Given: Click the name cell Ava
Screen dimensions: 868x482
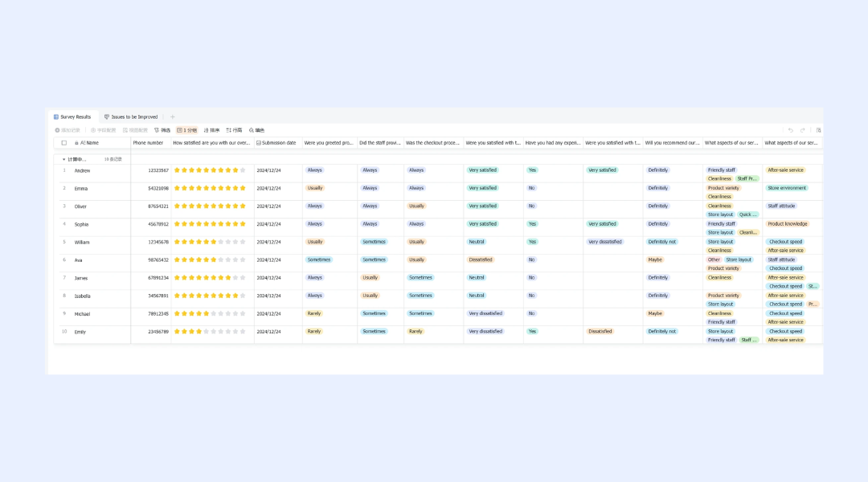Looking at the screenshot, I should click(78, 260).
